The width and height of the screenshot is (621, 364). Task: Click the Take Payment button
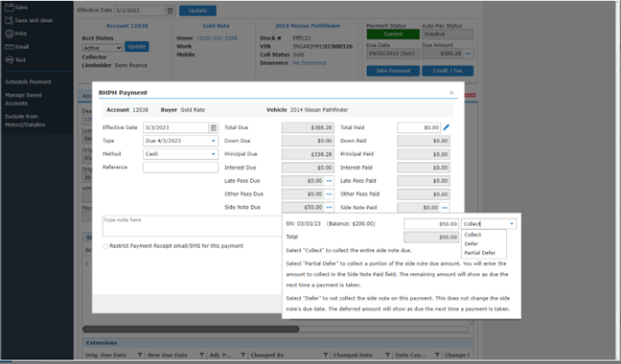(x=393, y=71)
